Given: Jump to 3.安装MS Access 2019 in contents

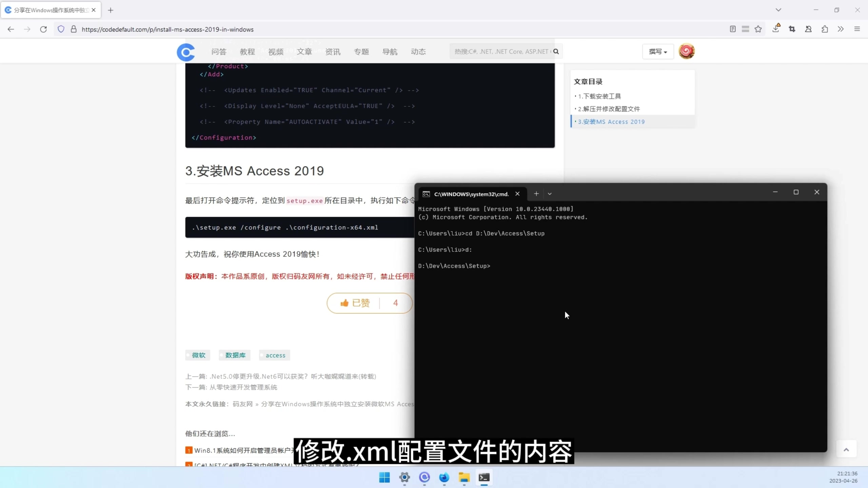Looking at the screenshot, I should tap(611, 122).
